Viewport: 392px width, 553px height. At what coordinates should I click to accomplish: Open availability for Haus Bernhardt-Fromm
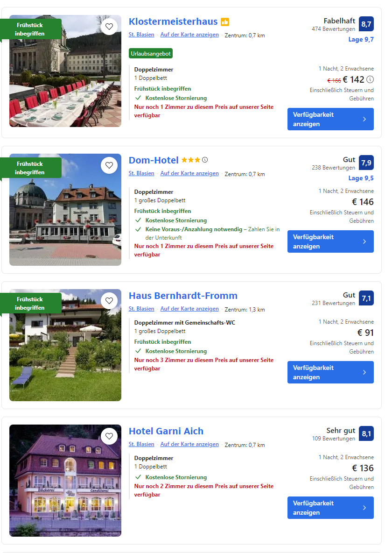click(330, 372)
